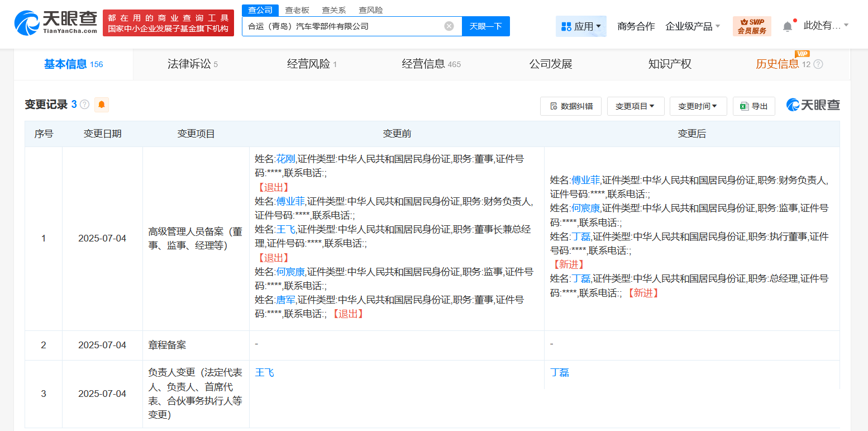Click the 变更记录 section title
Image resolution: width=868 pixels, height=431 pixels.
tap(46, 105)
